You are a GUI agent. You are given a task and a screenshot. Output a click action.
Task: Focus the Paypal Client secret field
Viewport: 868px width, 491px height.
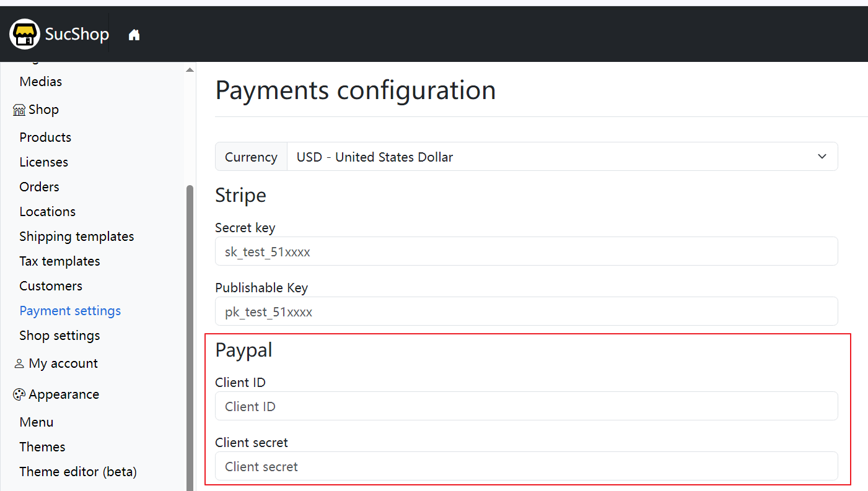pos(526,466)
